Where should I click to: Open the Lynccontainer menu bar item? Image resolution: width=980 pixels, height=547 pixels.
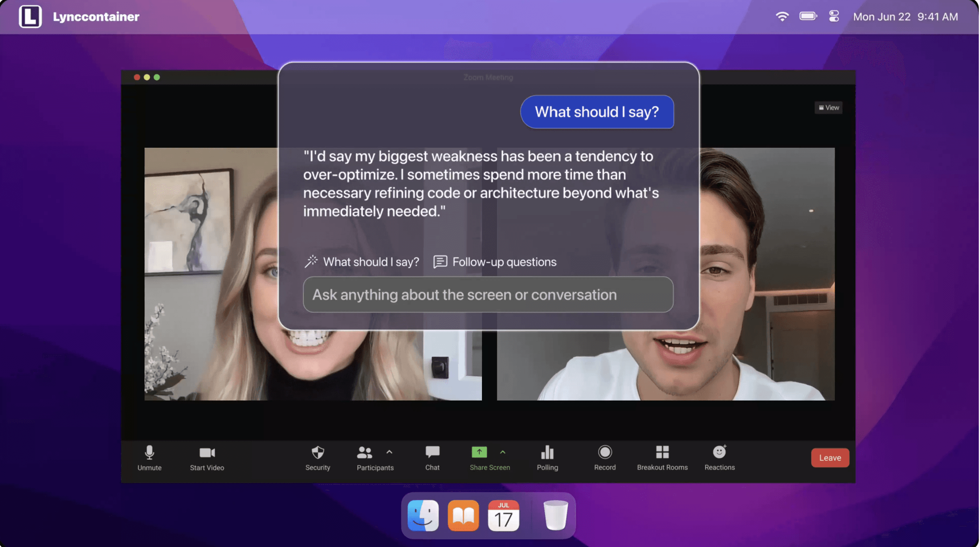pyautogui.click(x=96, y=17)
